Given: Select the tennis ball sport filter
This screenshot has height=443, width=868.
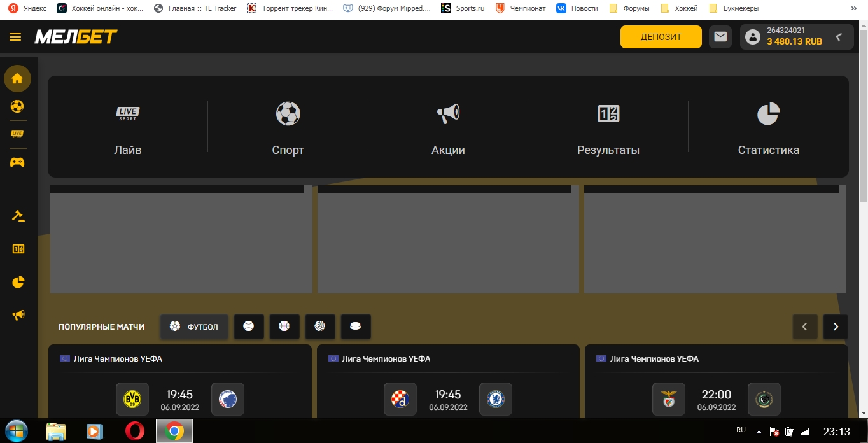Looking at the screenshot, I should coord(249,327).
